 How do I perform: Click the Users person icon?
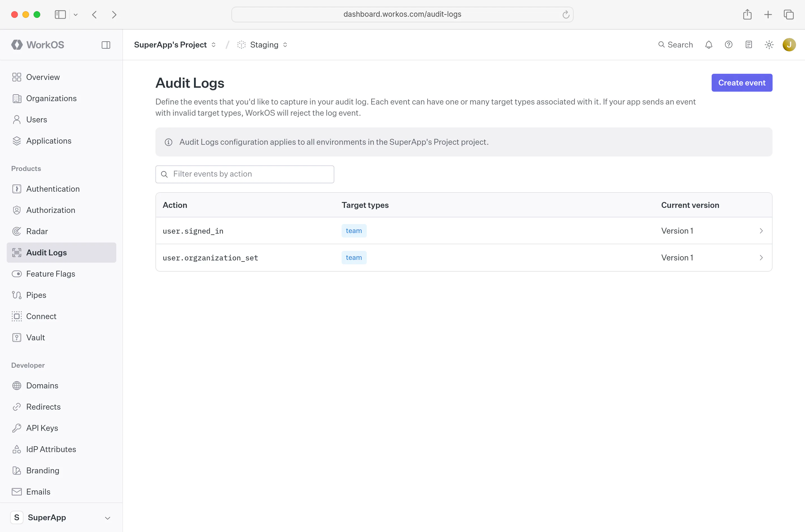(16, 120)
